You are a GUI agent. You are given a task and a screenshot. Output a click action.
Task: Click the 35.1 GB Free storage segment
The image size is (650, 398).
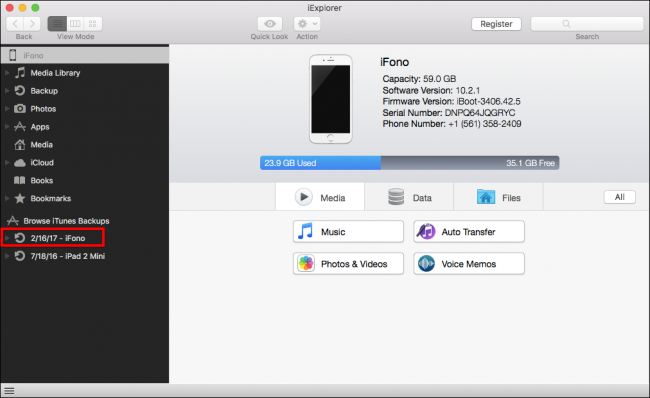pos(470,163)
